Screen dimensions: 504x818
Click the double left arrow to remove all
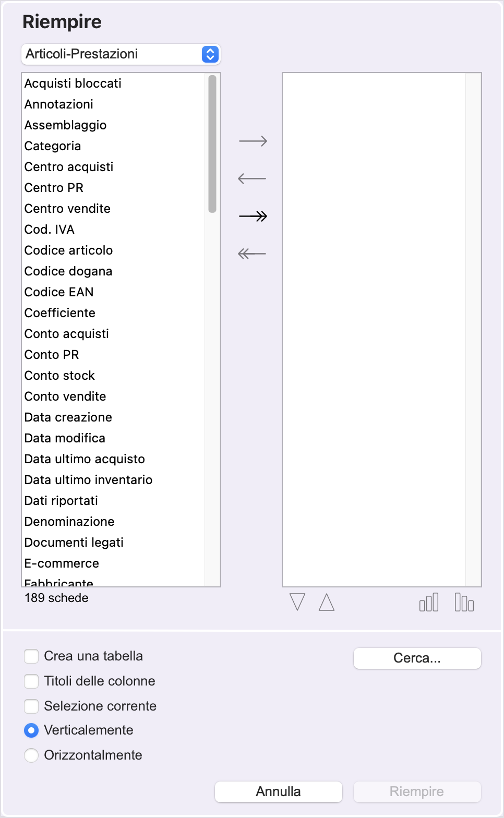252,254
